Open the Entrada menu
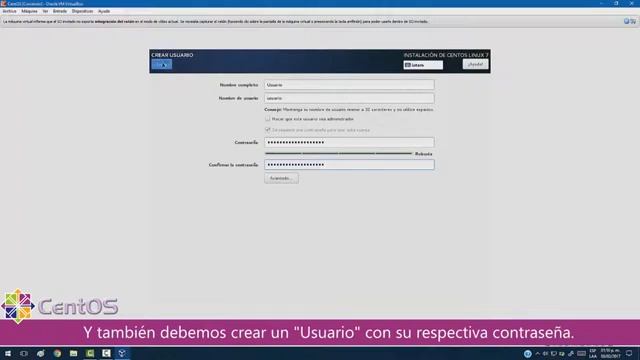 (x=60, y=11)
